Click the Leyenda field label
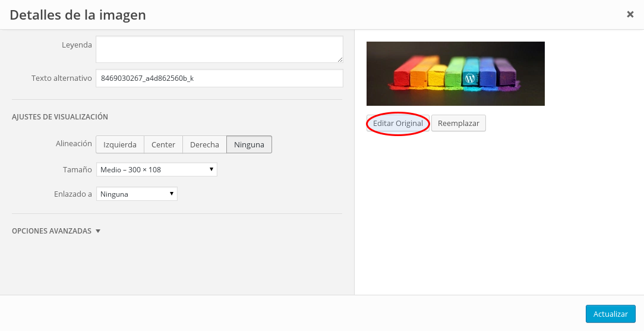This screenshot has height=331, width=644. 77,45
